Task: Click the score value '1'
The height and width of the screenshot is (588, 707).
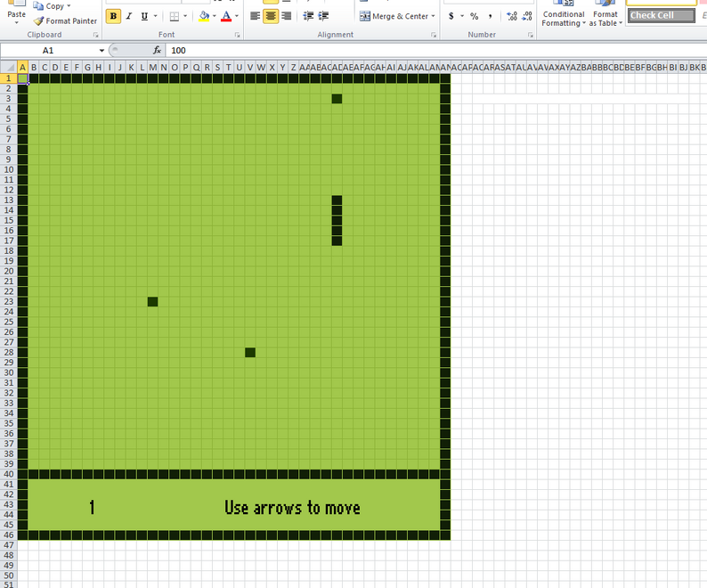Action: [92, 508]
